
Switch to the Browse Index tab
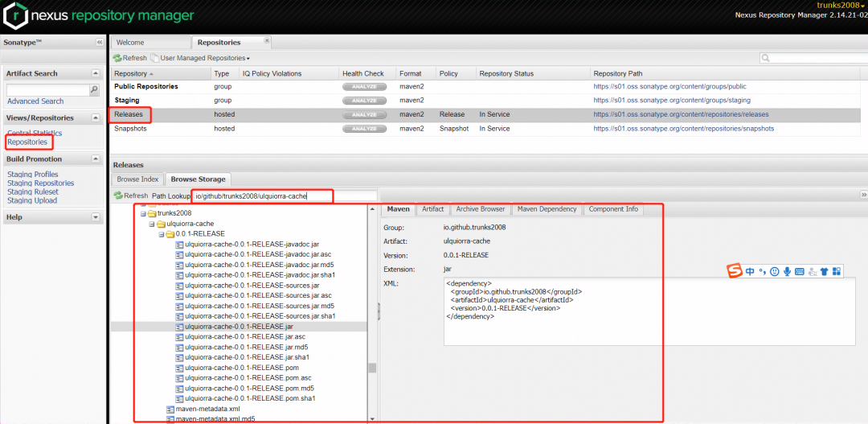point(138,179)
